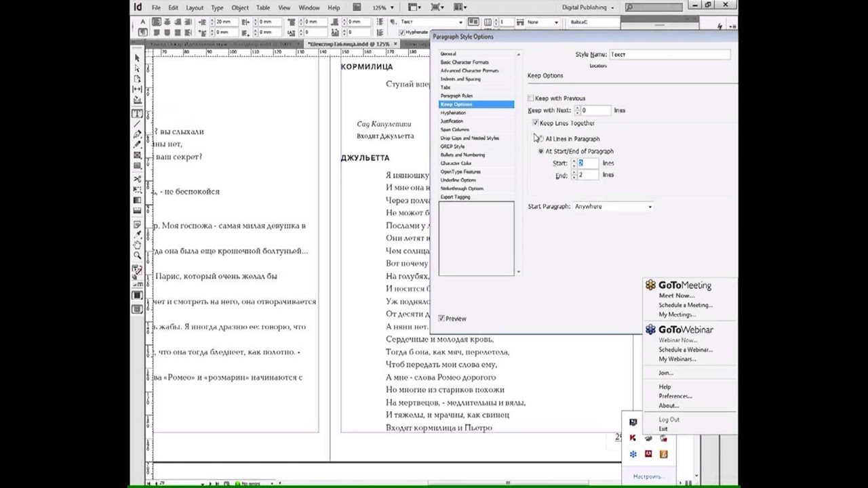Click Character Formatting Controls 'A' icon
The image size is (868, 488).
coord(142,22)
